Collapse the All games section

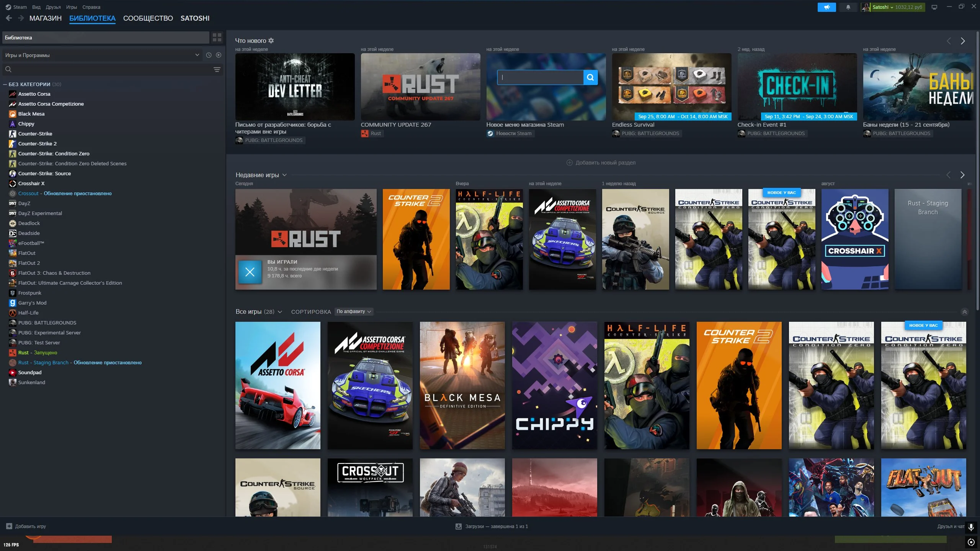964,312
